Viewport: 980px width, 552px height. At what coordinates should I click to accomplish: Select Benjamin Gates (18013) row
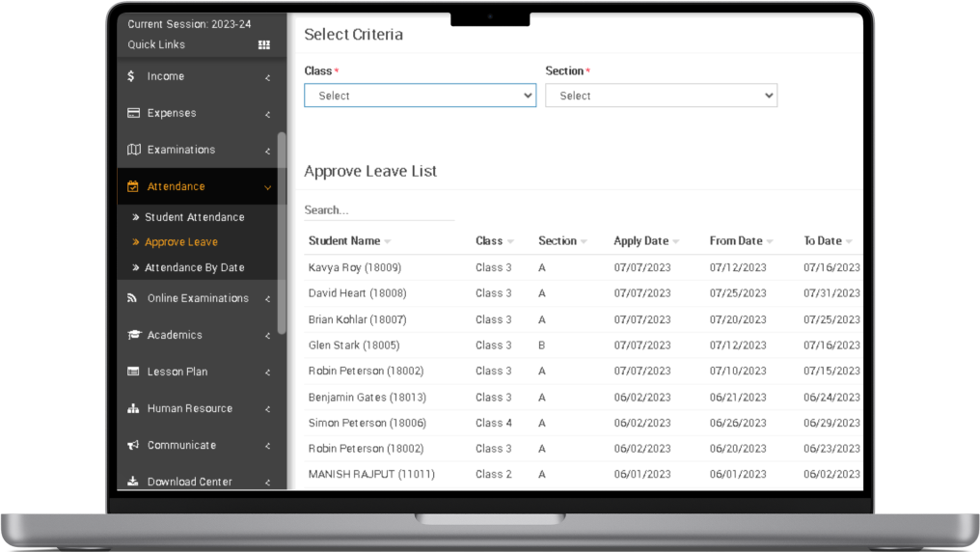coord(584,397)
